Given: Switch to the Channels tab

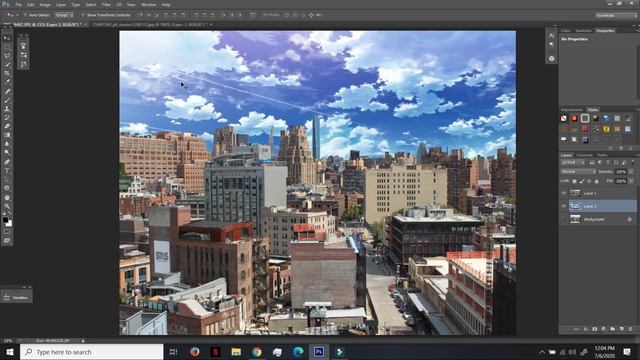Looking at the screenshot, I should (584, 155).
